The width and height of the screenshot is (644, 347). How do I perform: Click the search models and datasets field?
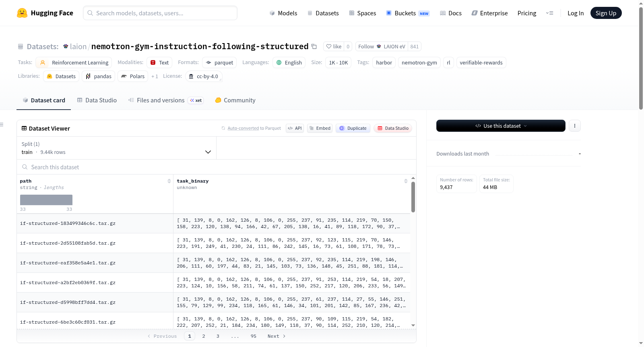(160, 13)
